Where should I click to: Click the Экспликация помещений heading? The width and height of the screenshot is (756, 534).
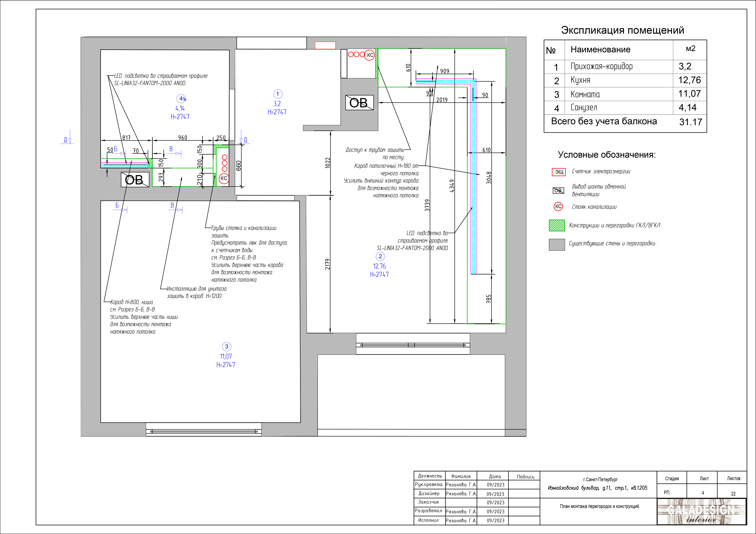622,30
